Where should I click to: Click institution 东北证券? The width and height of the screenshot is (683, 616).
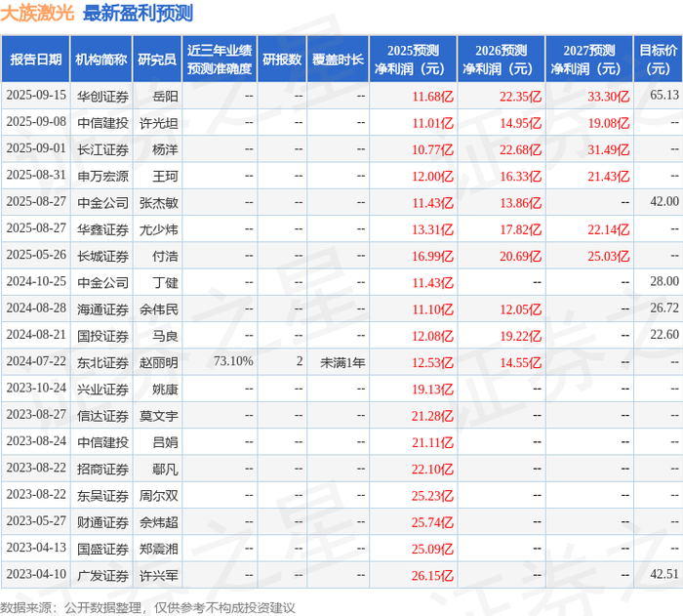102,362
